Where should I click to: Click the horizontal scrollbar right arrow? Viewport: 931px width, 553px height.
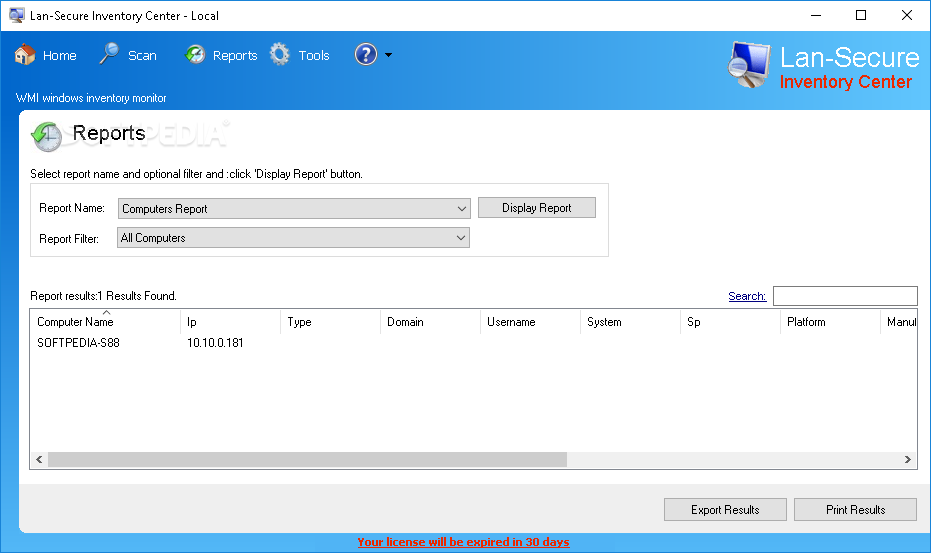pyautogui.click(x=907, y=459)
